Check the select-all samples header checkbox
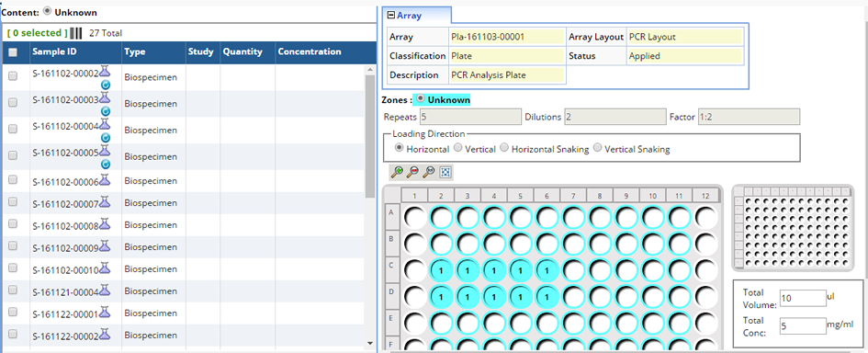This screenshot has height=353, width=868. [13, 52]
